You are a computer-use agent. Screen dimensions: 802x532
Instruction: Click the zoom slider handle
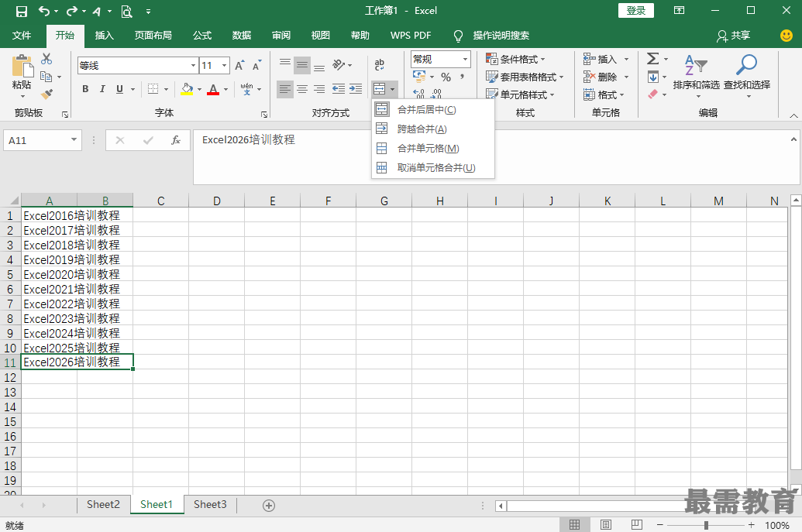[706, 525]
